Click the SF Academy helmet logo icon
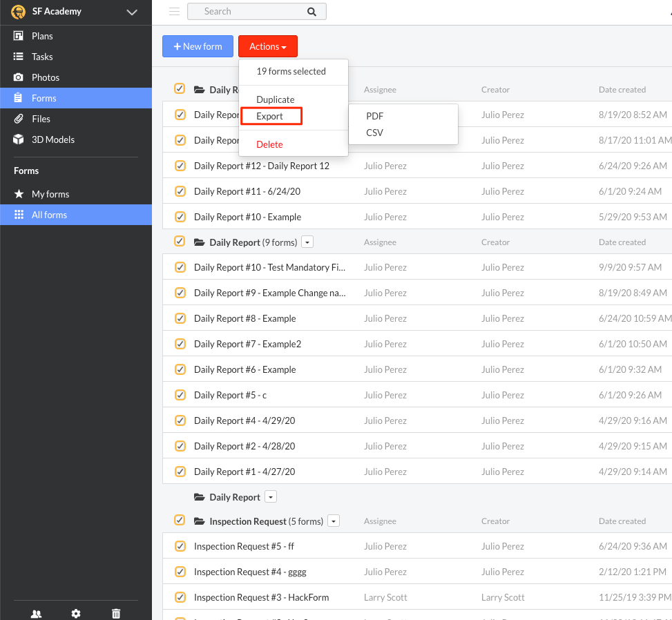 (18, 12)
